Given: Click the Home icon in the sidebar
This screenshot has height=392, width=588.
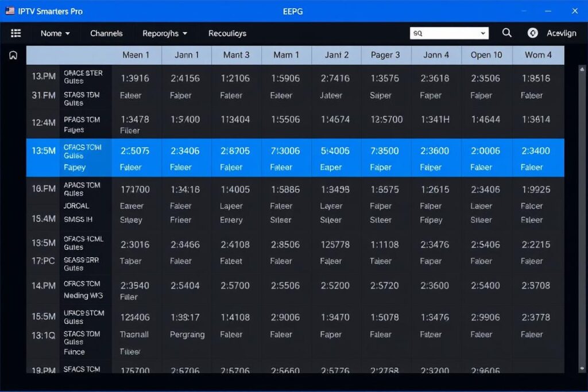Looking at the screenshot, I should pyautogui.click(x=13, y=55).
